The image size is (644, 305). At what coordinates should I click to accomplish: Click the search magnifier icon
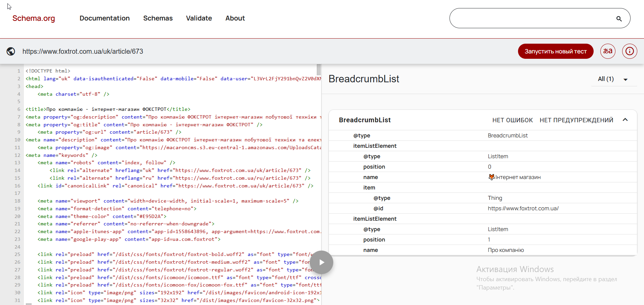coord(619,19)
